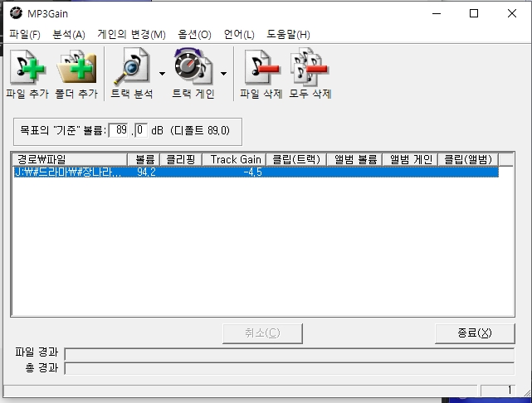Click the Add Folder (폴더 추가) icon

(76, 67)
